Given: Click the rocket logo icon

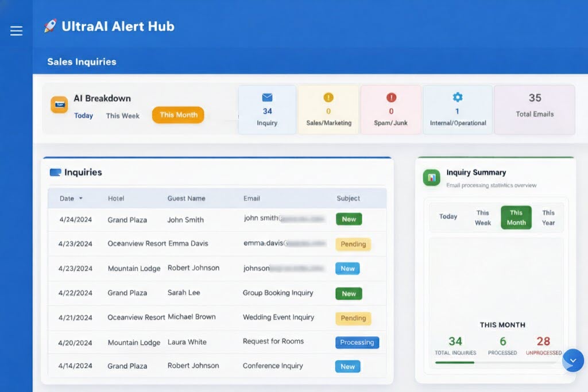Looking at the screenshot, I should (x=51, y=26).
